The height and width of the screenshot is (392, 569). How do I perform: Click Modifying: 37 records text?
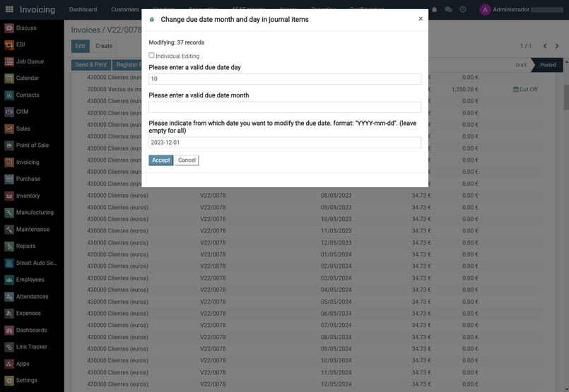click(x=177, y=42)
